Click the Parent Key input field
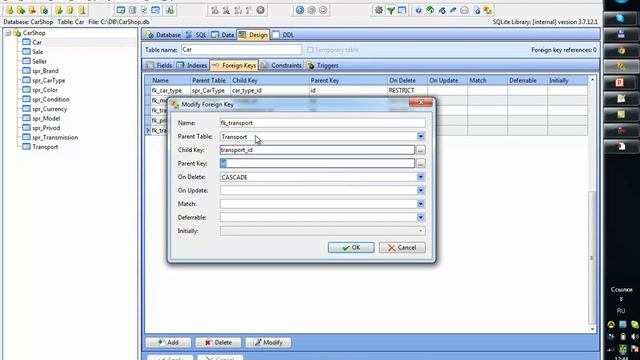 pyautogui.click(x=317, y=163)
